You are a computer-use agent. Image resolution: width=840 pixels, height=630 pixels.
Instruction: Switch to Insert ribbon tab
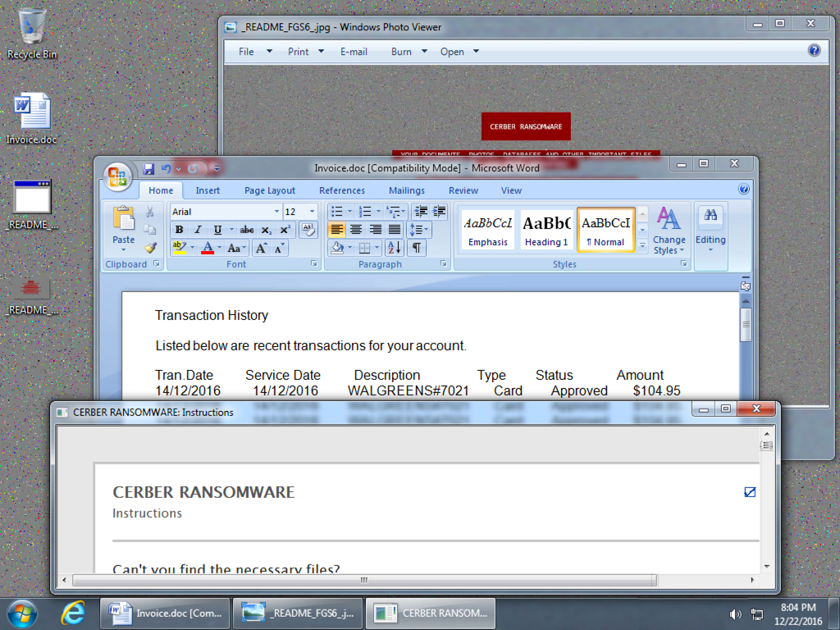208,190
